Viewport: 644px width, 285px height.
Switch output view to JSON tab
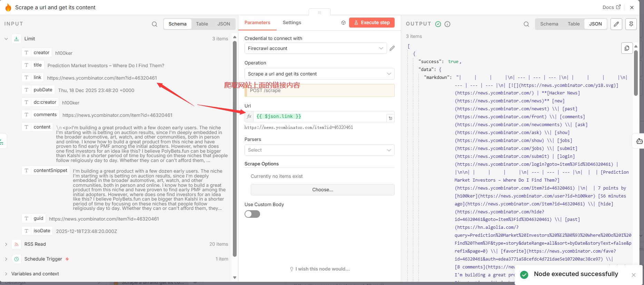pos(595,24)
